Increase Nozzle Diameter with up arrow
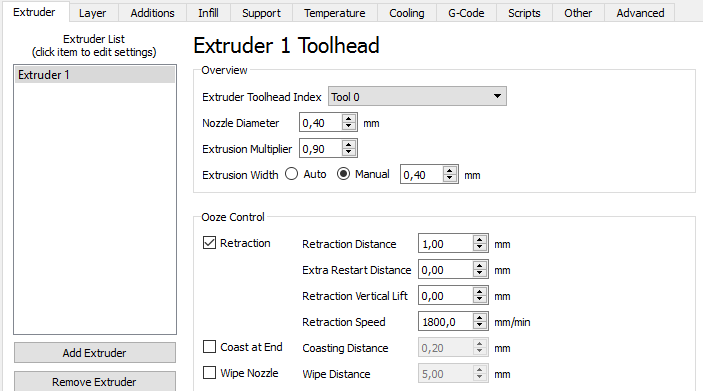703x391 pixels. [x=349, y=118]
